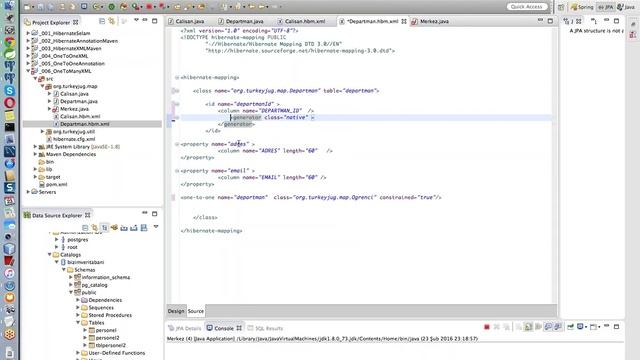Open the New wizard toolbar icon

pyautogui.click(x=27, y=7)
